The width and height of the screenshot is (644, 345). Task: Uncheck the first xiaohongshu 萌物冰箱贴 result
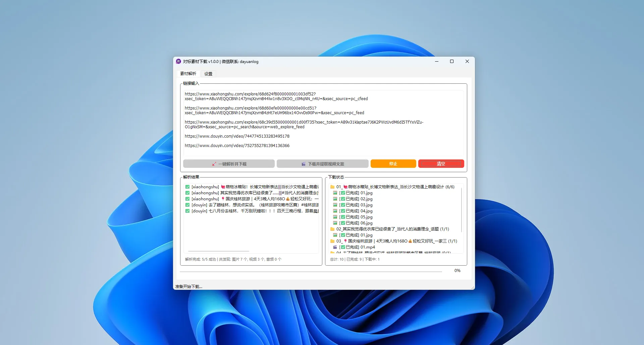[x=187, y=187]
